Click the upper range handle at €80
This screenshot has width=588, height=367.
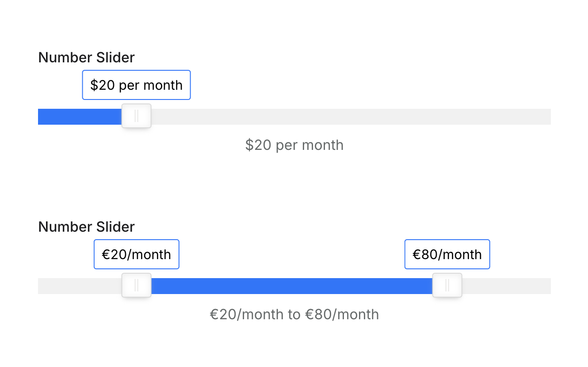pyautogui.click(x=447, y=286)
